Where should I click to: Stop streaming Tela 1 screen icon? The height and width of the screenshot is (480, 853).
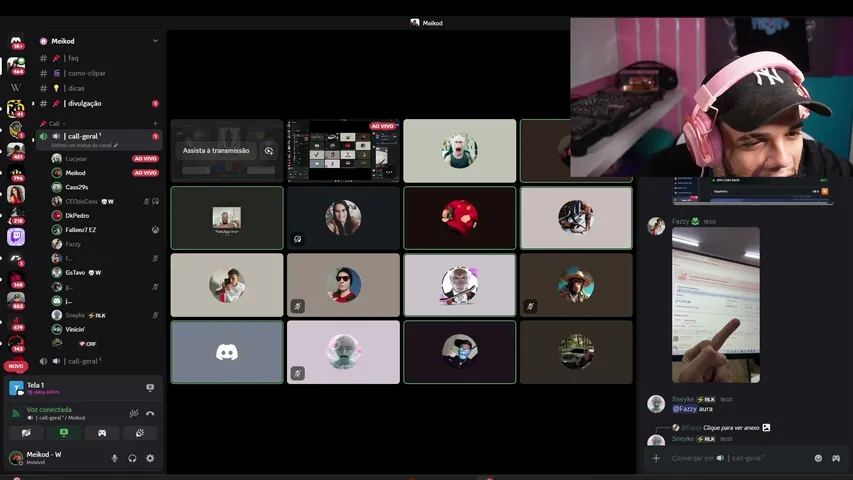point(150,387)
